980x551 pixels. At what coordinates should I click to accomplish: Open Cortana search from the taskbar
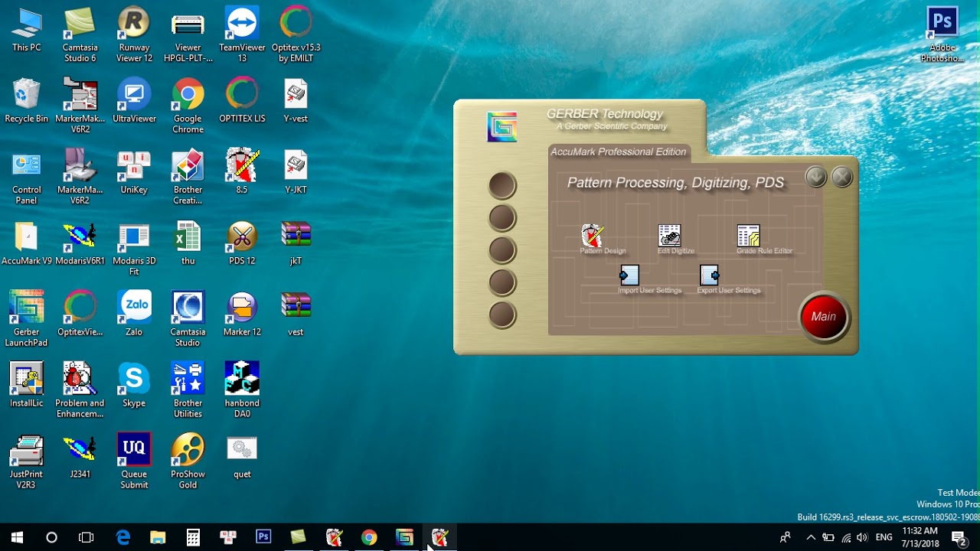51,537
